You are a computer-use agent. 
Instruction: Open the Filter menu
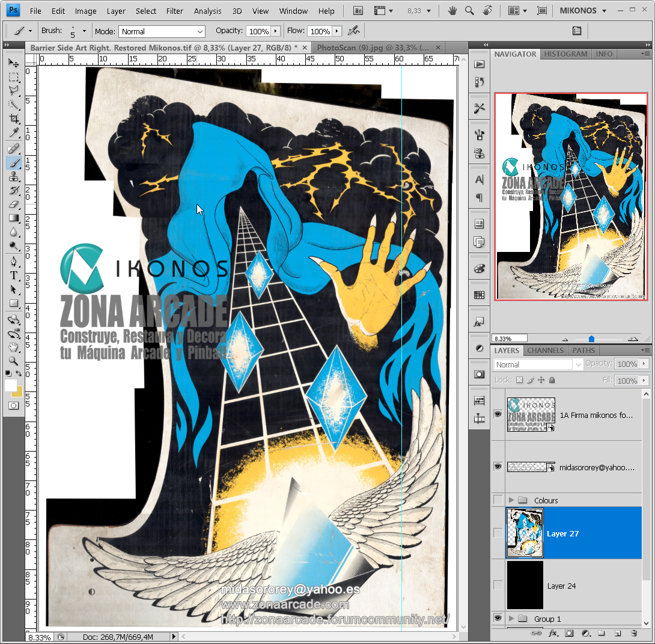pyautogui.click(x=174, y=11)
